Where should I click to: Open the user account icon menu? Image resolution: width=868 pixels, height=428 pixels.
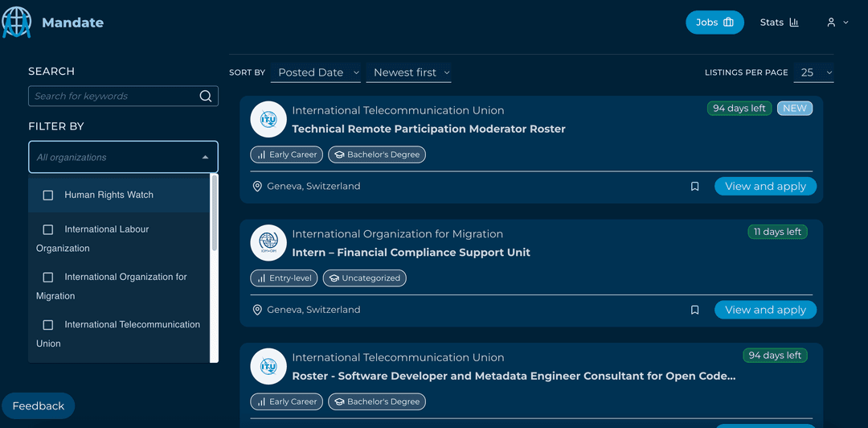837,23
